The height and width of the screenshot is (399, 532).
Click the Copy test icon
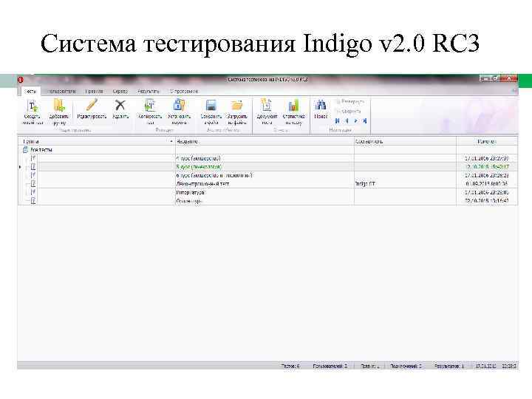150,106
